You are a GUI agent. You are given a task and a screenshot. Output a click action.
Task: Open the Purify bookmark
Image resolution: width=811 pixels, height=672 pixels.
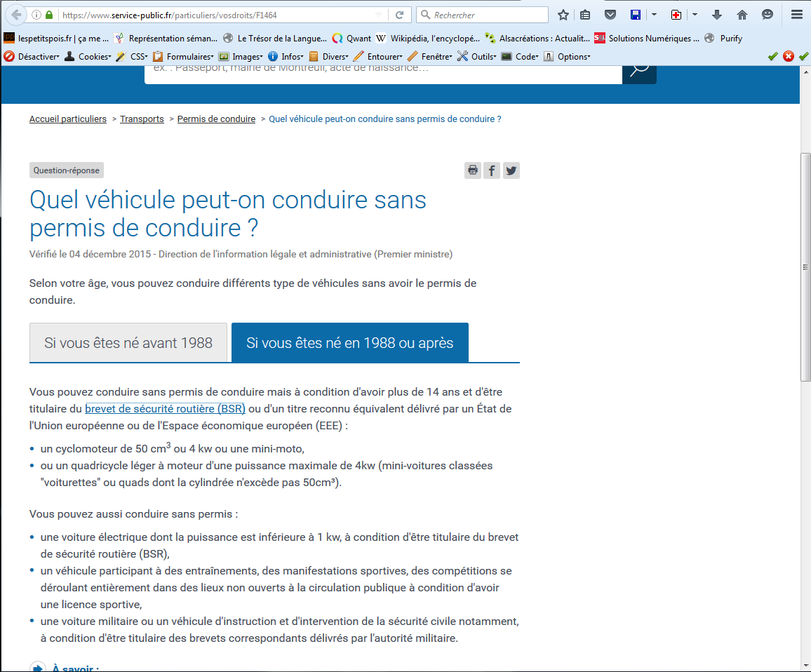point(723,38)
